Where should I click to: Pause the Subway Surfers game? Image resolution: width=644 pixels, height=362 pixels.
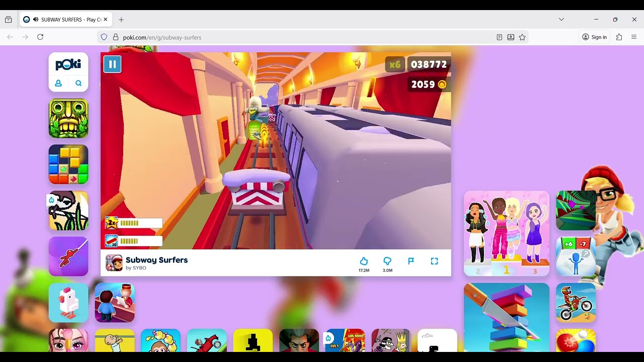coord(112,64)
